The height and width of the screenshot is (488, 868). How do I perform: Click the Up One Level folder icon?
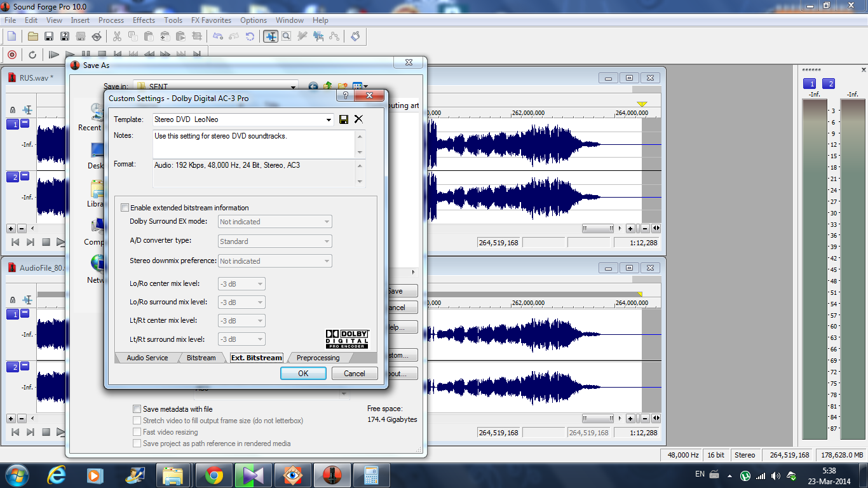coord(328,86)
